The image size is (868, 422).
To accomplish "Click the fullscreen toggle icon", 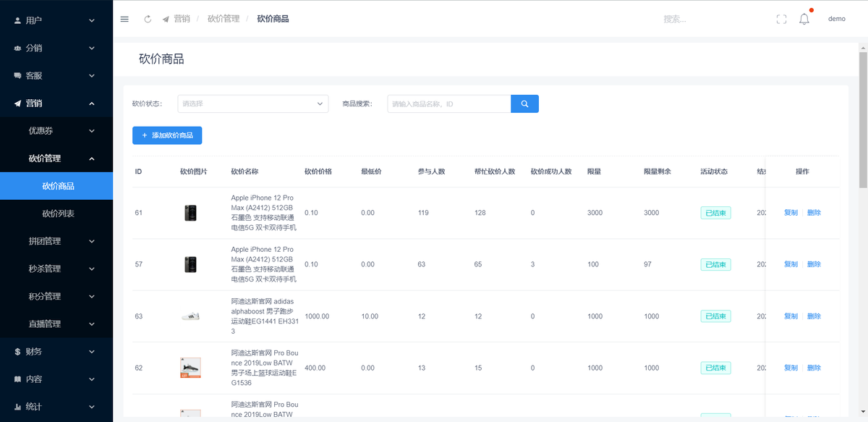I will pyautogui.click(x=781, y=20).
